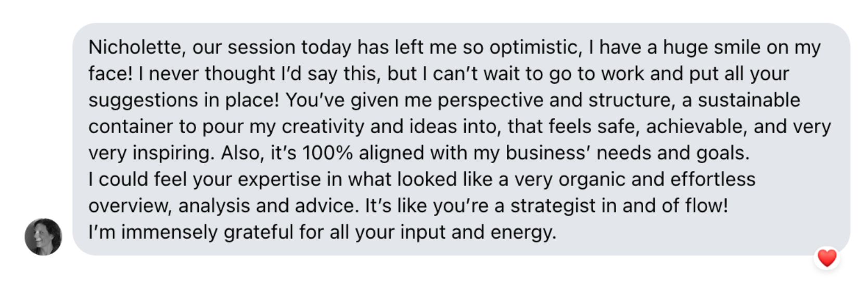Click the name "Nicholette" in the message

coord(135,47)
